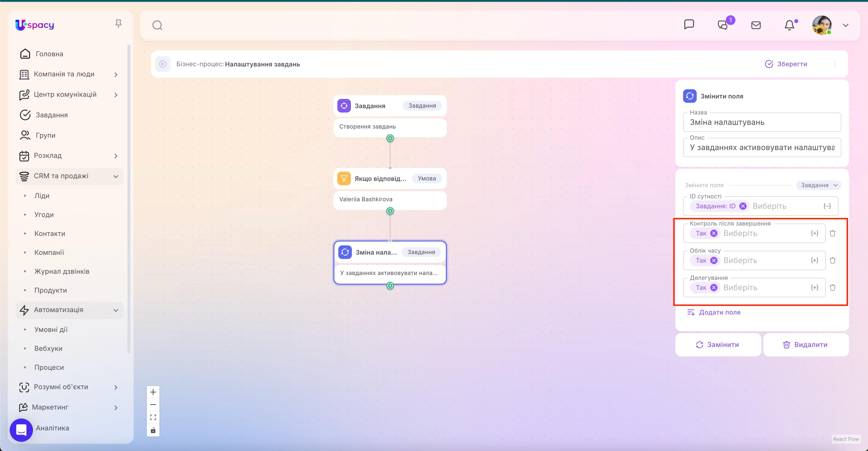Remove the Так value from Контроль після завершення
The height and width of the screenshot is (451, 868).
[714, 233]
